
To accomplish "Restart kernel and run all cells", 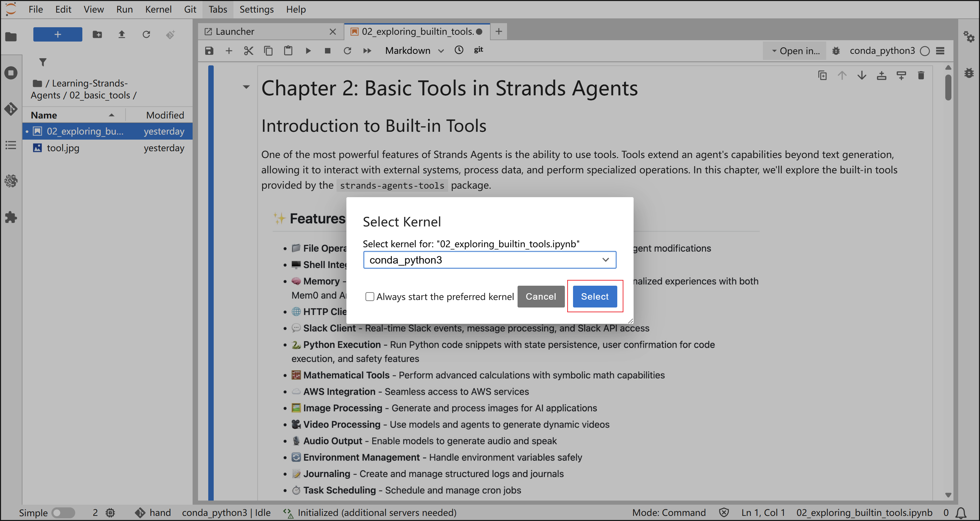I will [367, 51].
